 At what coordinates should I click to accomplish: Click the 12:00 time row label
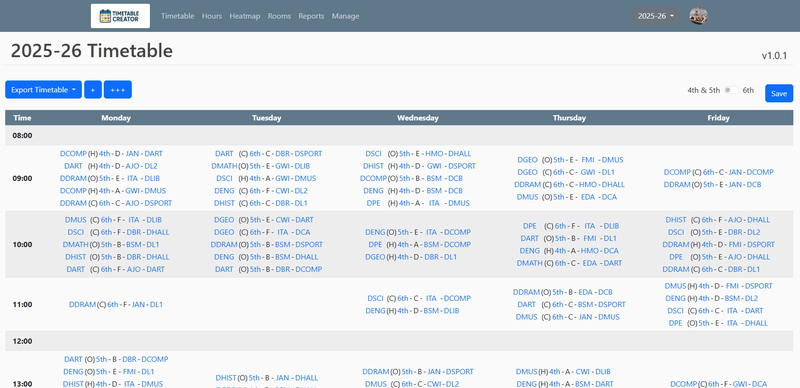tap(22, 341)
